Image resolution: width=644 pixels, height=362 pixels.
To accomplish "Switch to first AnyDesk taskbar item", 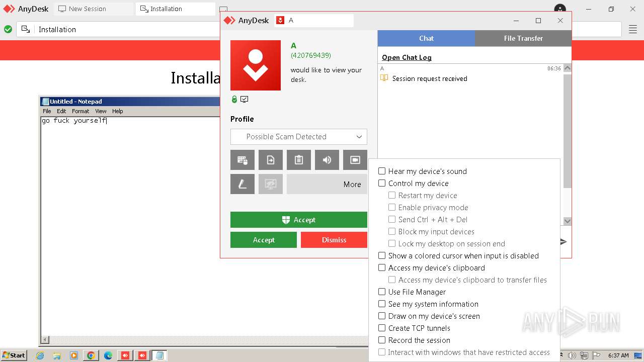I will (x=125, y=355).
